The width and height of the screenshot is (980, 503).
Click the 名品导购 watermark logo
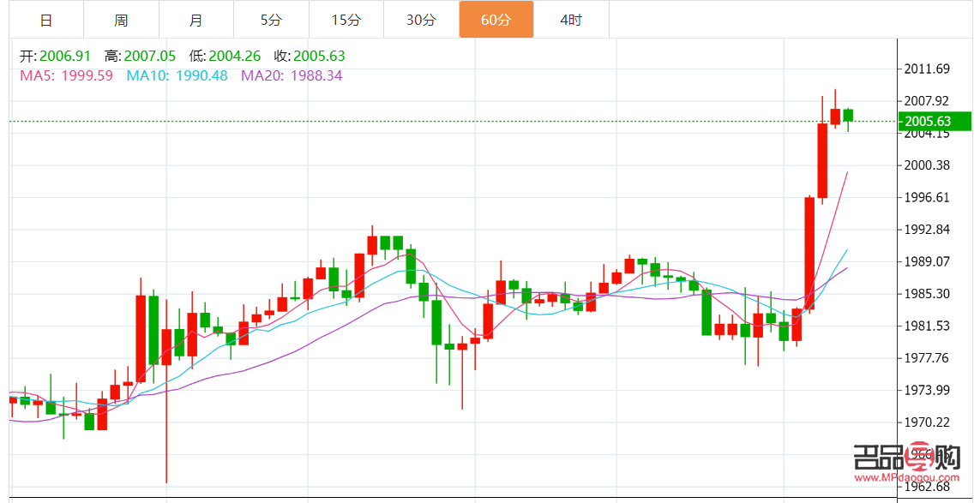coord(905,459)
